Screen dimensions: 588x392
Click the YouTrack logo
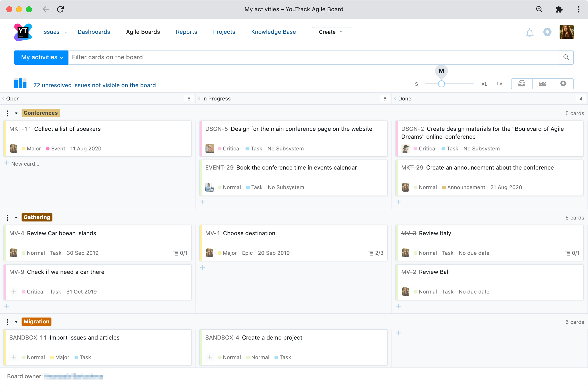[23, 32]
